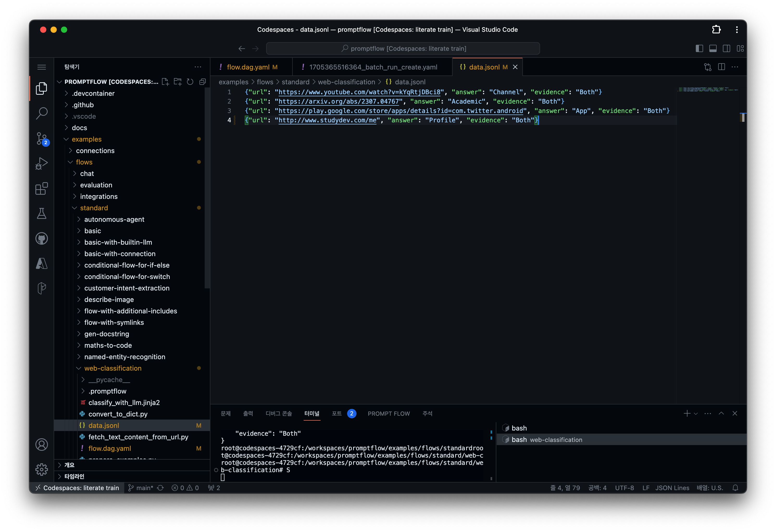Click New Folder icon in explorer header
The width and height of the screenshot is (776, 532).
pyautogui.click(x=178, y=82)
